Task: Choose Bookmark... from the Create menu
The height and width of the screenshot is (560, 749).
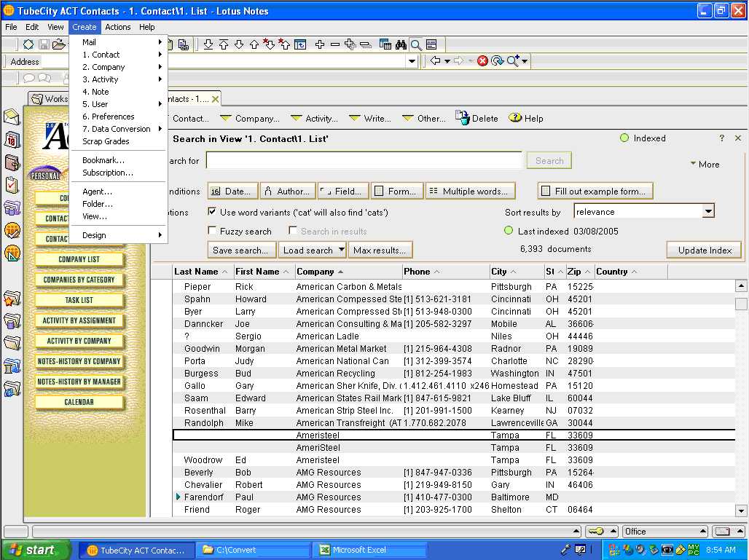Action: click(x=119, y=160)
